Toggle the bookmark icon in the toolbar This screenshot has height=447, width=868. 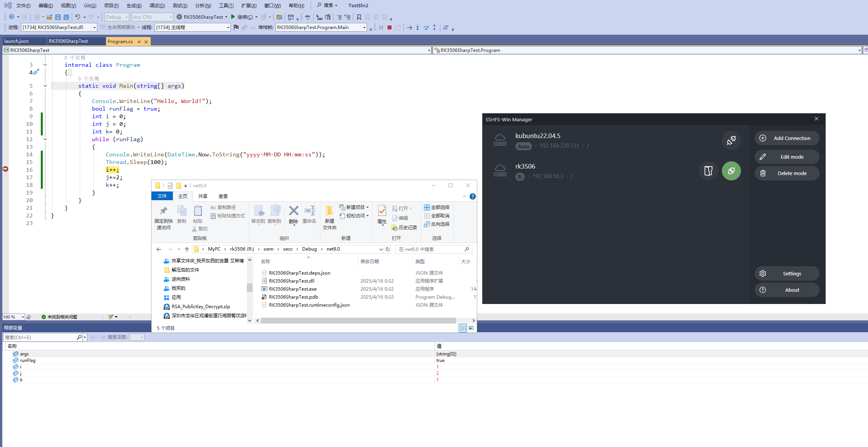point(359,17)
